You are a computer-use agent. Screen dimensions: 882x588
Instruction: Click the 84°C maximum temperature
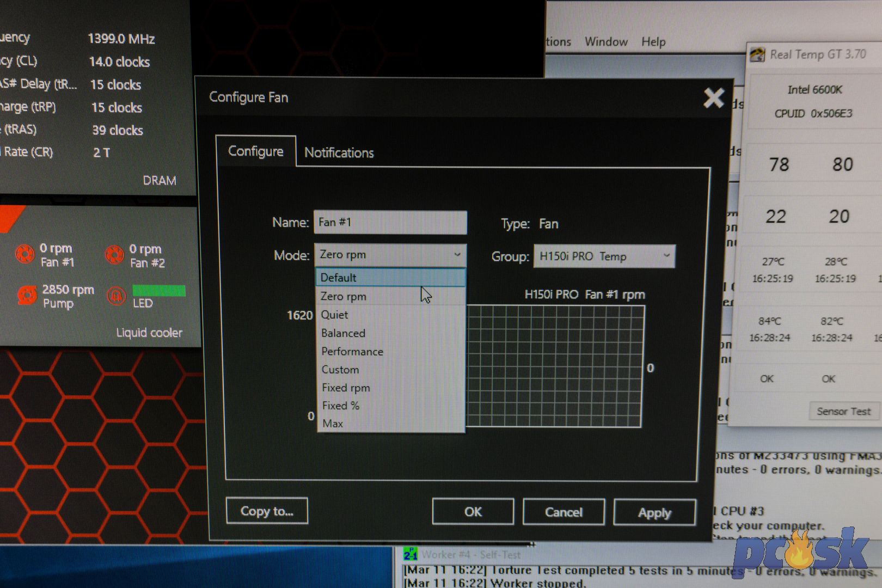click(x=769, y=322)
